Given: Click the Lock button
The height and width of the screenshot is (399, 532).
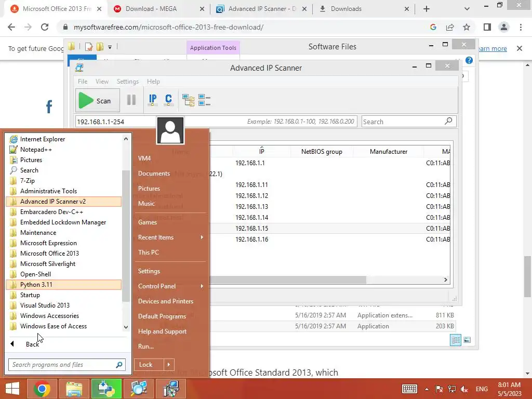Looking at the screenshot, I should tap(149, 365).
